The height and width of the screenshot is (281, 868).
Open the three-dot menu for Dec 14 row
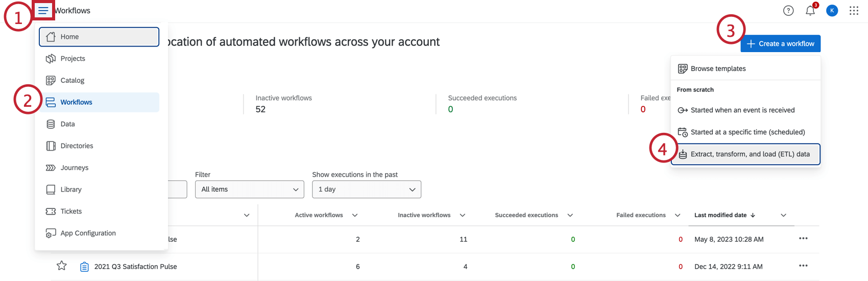point(803,266)
